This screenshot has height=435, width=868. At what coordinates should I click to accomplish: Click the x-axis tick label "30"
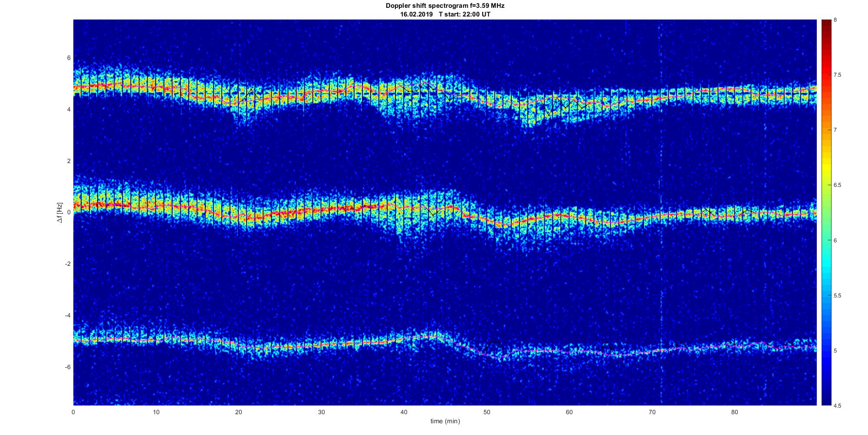[x=321, y=412]
